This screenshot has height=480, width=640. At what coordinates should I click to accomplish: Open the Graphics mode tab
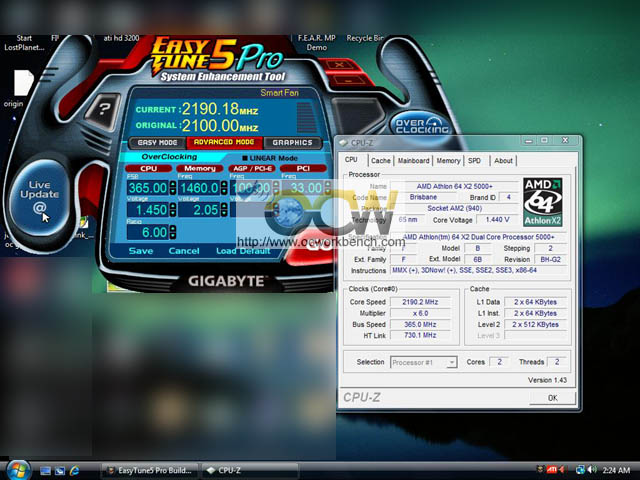[293, 142]
